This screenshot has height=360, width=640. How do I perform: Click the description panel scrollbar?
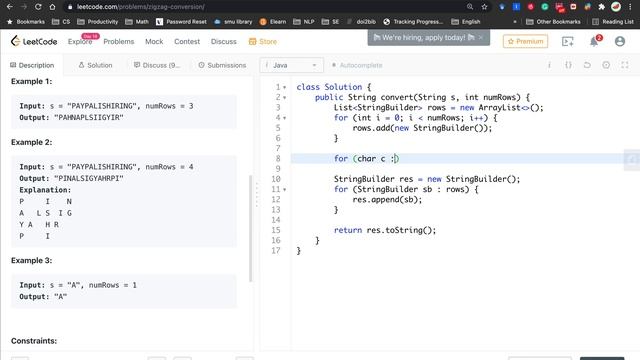[251, 229]
